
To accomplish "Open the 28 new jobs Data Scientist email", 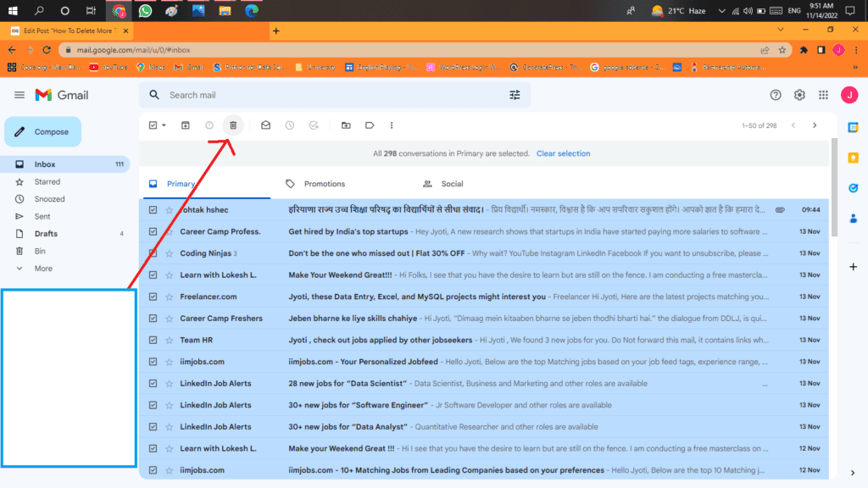I will pyautogui.click(x=483, y=384).
